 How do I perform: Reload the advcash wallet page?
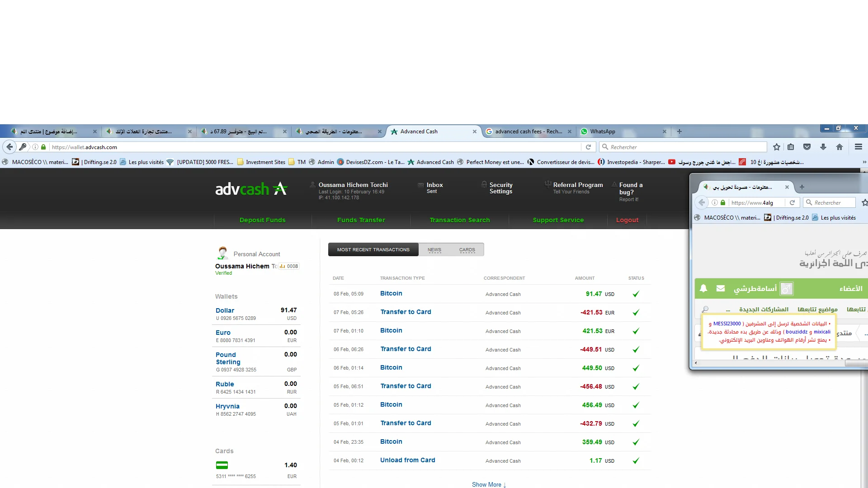point(588,147)
